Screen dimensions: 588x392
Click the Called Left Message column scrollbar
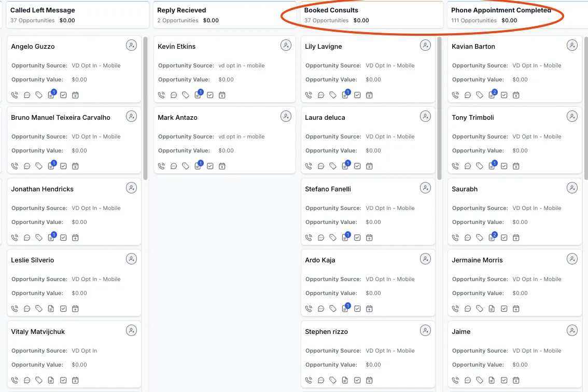(x=146, y=109)
